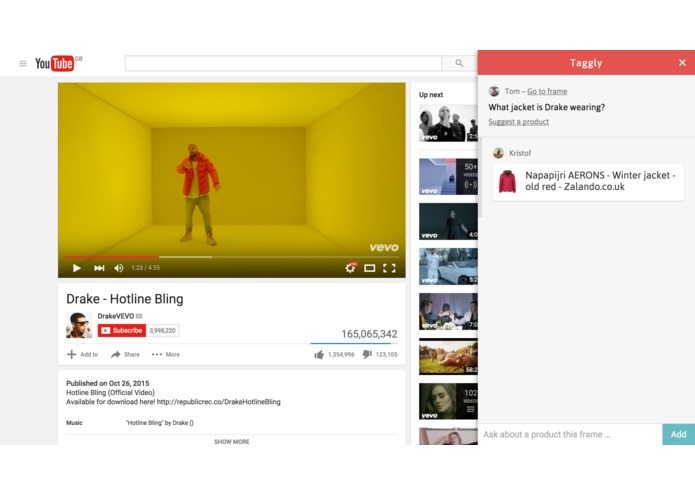Image resolution: width=695 pixels, height=494 pixels.
Task: Click the magnifier search button
Action: 459,63
